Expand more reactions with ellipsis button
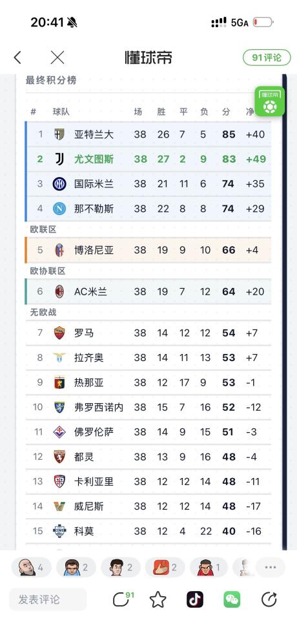Image resolution: width=297 pixels, height=644 pixels. tap(271, 567)
